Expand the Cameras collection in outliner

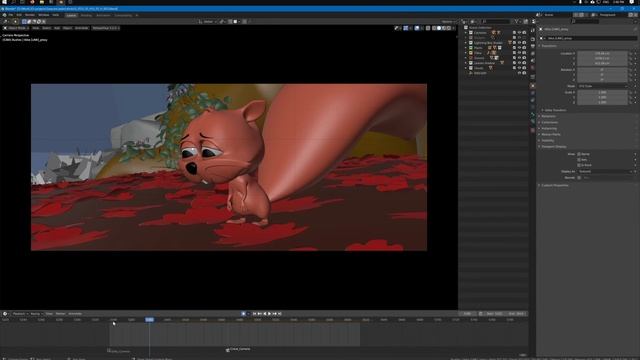(x=466, y=33)
